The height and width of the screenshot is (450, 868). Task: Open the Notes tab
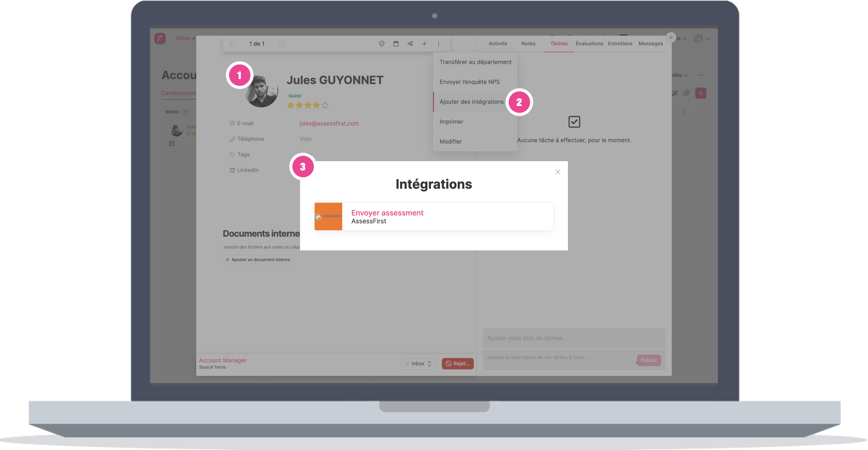[x=528, y=43]
